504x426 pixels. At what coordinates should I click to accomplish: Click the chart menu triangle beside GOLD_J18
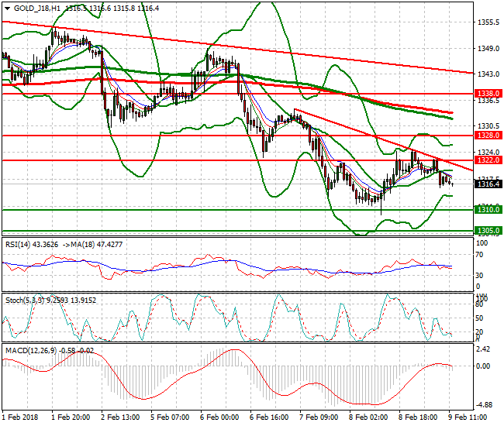(x=8, y=9)
